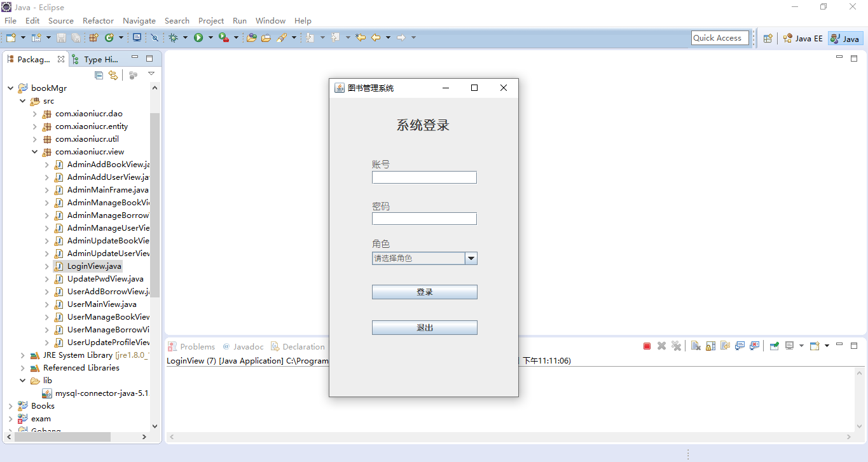This screenshot has width=868, height=462.
Task: Select UpdatePwdView.java in the tree
Action: point(99,279)
